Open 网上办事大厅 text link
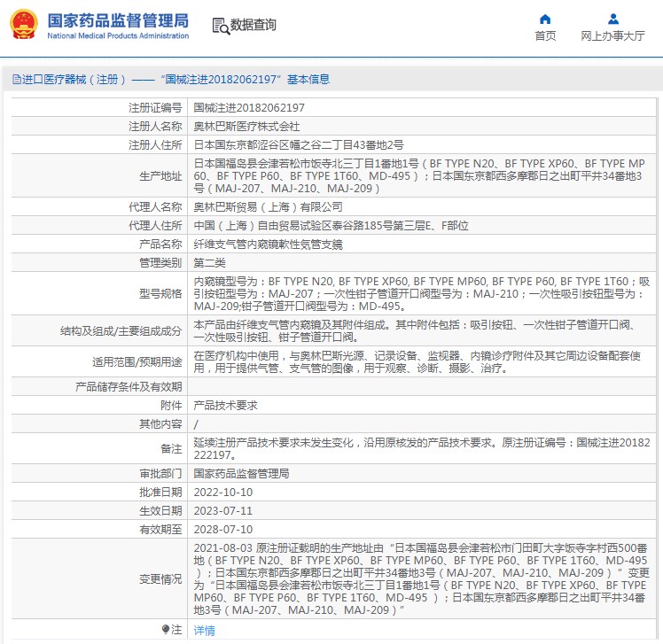The width and height of the screenshot is (663, 644). point(612,36)
